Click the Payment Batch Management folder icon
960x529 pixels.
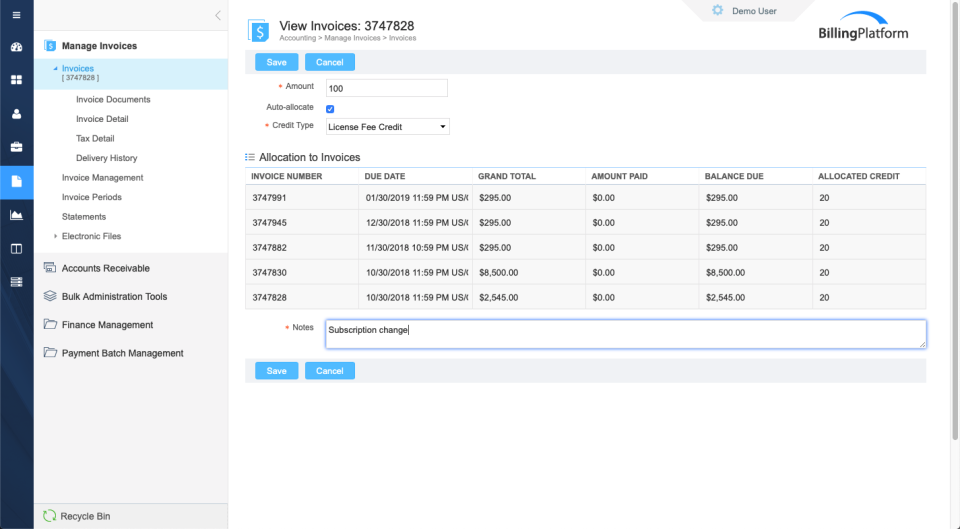pyautogui.click(x=50, y=353)
